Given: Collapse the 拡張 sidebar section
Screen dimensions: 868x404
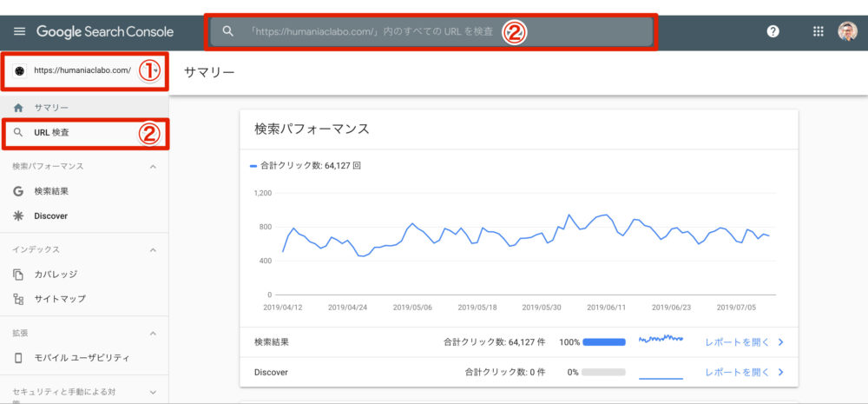Looking at the screenshot, I should pyautogui.click(x=154, y=334).
